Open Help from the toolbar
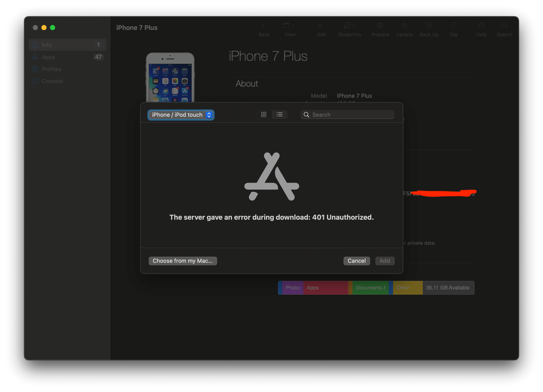 pos(481,25)
